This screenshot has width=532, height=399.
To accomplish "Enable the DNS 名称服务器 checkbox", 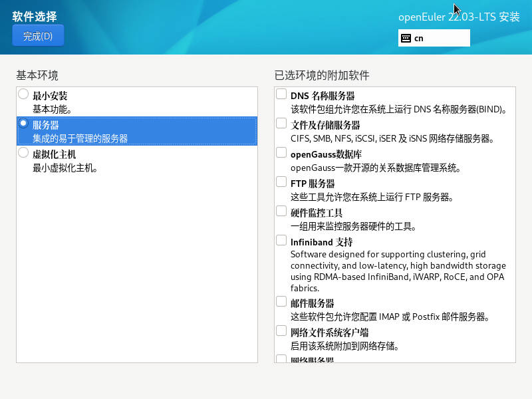I will (281, 94).
